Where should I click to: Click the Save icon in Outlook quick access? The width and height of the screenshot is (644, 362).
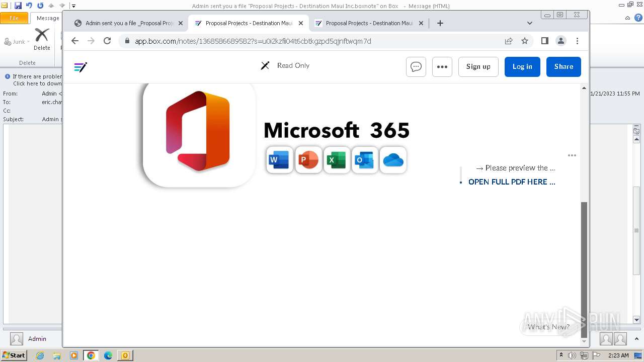point(18,6)
